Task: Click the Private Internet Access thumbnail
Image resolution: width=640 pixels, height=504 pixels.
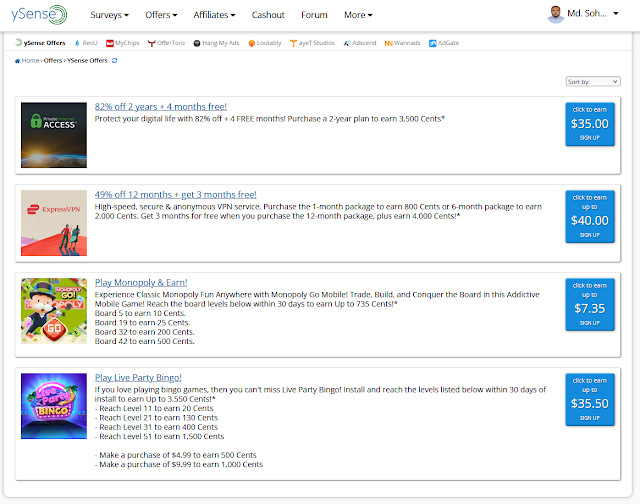Action: (x=54, y=135)
